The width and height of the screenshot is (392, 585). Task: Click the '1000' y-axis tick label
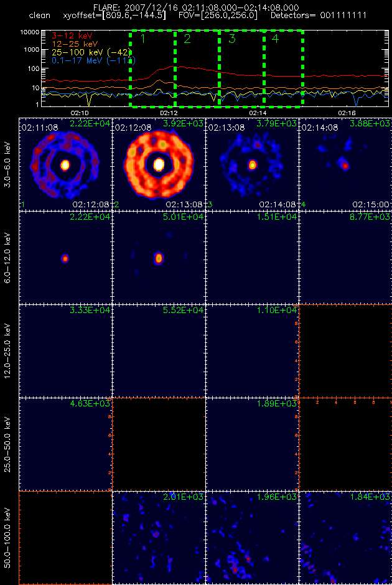click(32, 50)
